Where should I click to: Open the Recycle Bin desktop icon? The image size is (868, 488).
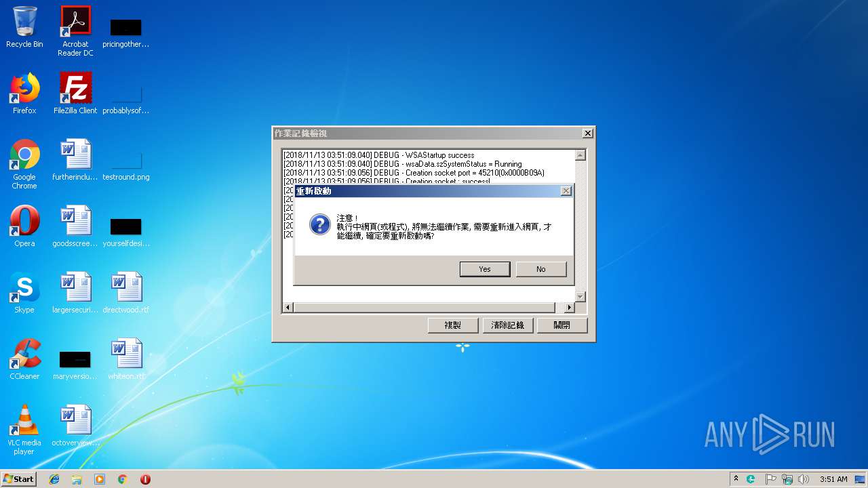pyautogui.click(x=24, y=28)
